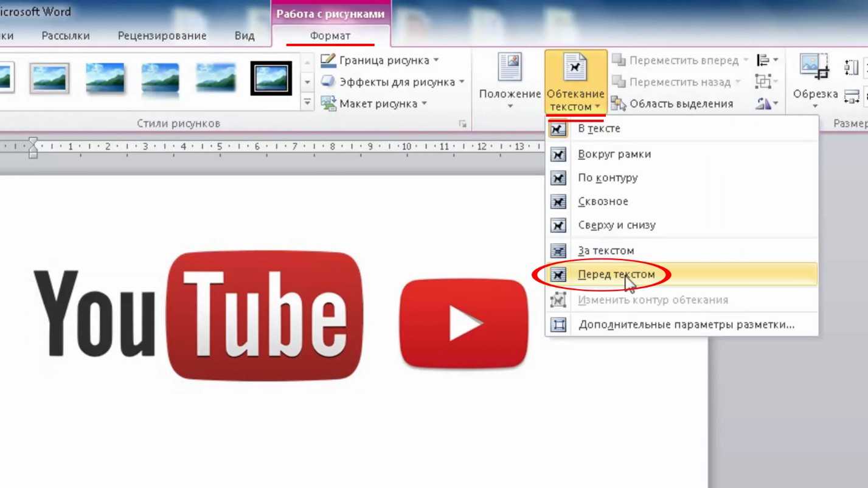868x488 pixels.
Task: Apply black thick frame picture style
Action: tap(271, 78)
